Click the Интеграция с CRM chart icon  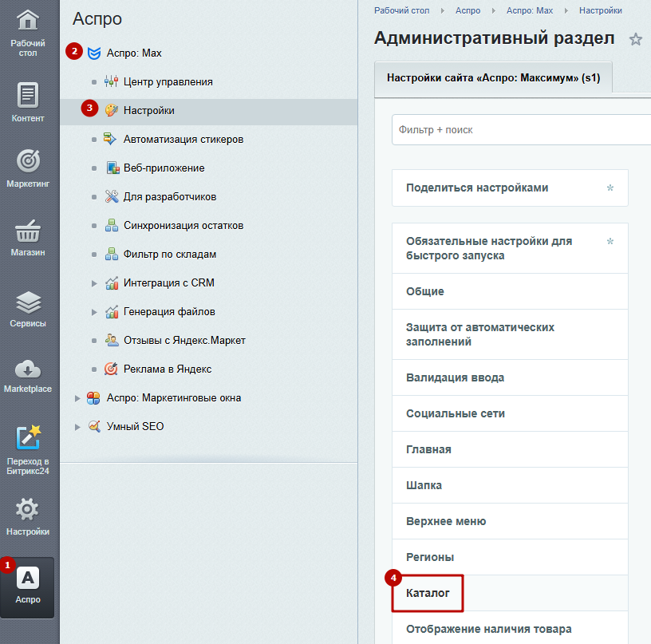click(x=112, y=283)
